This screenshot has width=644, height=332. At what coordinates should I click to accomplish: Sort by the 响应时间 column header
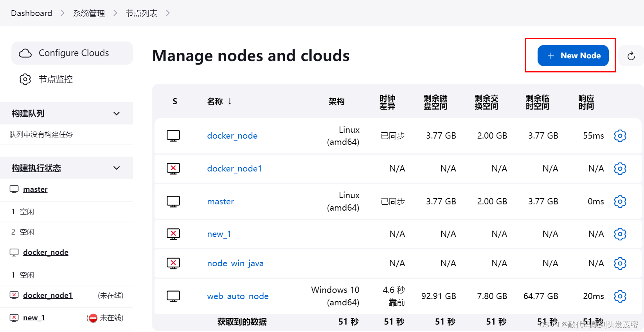coord(586,102)
